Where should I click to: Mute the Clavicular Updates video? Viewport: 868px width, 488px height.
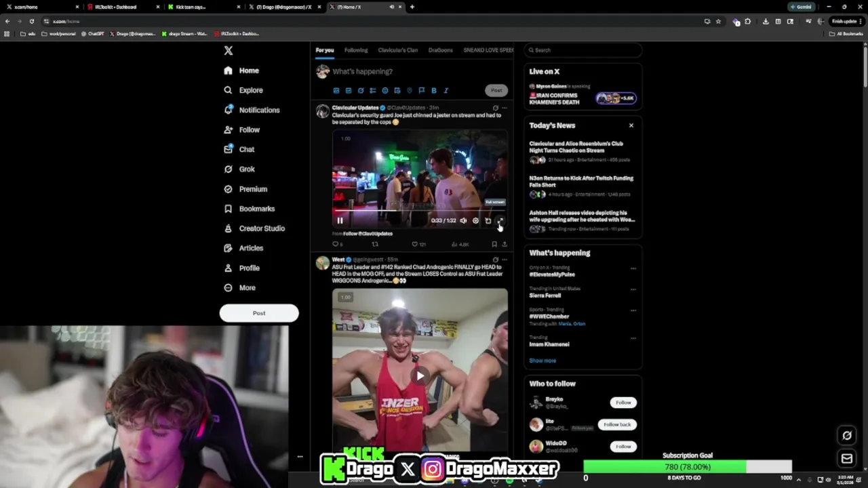coord(463,220)
